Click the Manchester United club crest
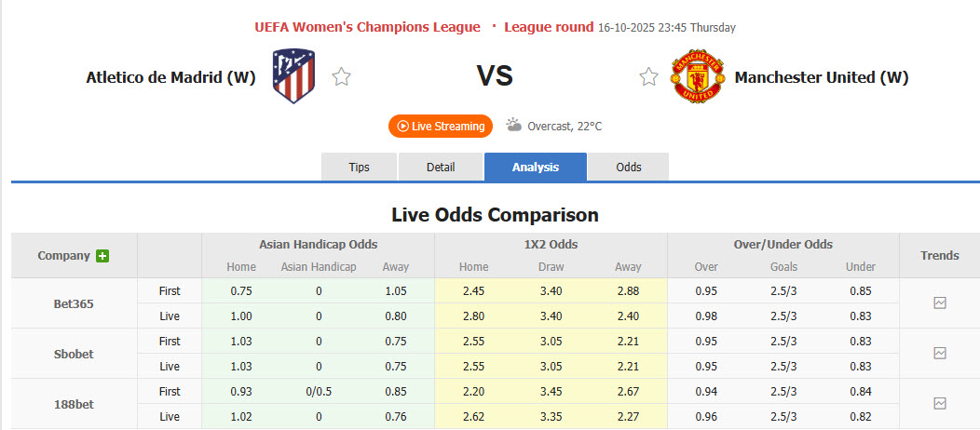The width and height of the screenshot is (980, 430). (694, 77)
